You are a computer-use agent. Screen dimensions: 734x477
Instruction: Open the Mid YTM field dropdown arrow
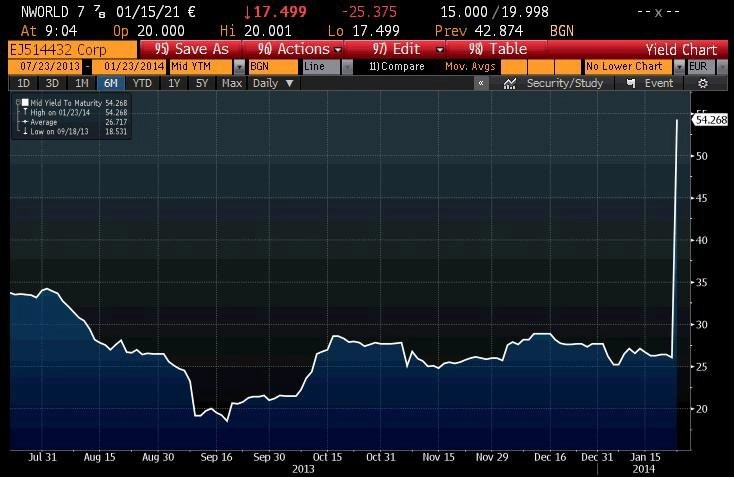point(239,67)
